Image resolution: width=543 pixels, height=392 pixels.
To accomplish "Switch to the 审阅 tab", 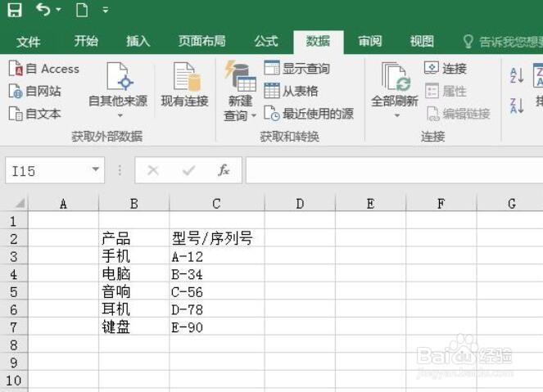I will (370, 41).
